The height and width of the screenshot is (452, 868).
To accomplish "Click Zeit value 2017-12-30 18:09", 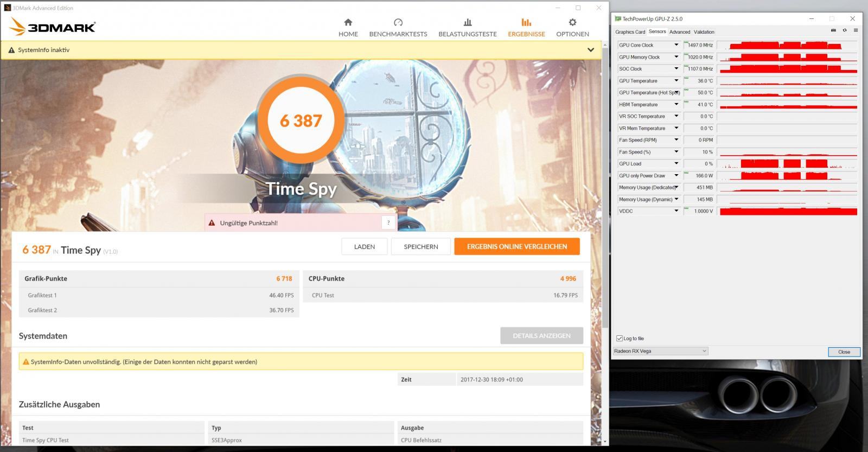I will (x=492, y=380).
